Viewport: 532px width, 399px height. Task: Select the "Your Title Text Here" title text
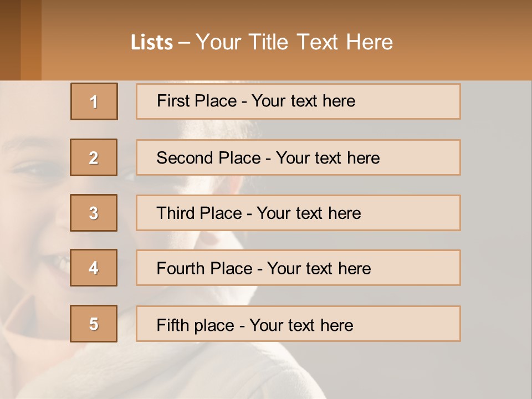tap(294, 42)
